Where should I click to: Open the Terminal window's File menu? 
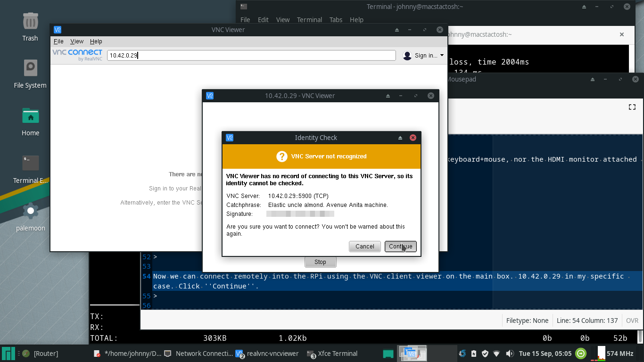coord(245,20)
